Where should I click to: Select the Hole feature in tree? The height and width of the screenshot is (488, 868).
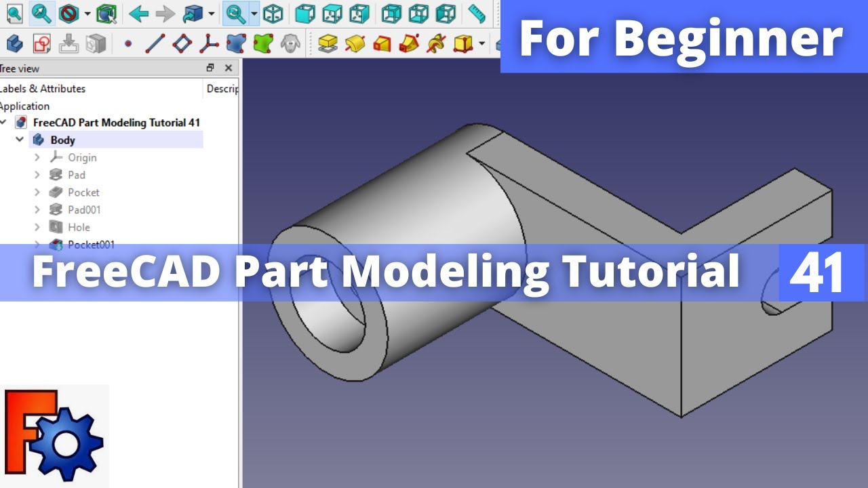point(79,227)
